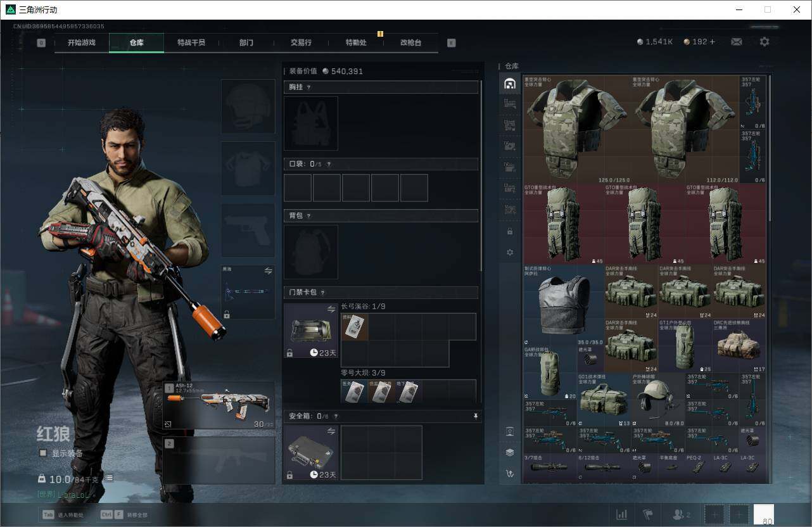Open the weight details list icon
This screenshot has width=812, height=527.
[108, 478]
